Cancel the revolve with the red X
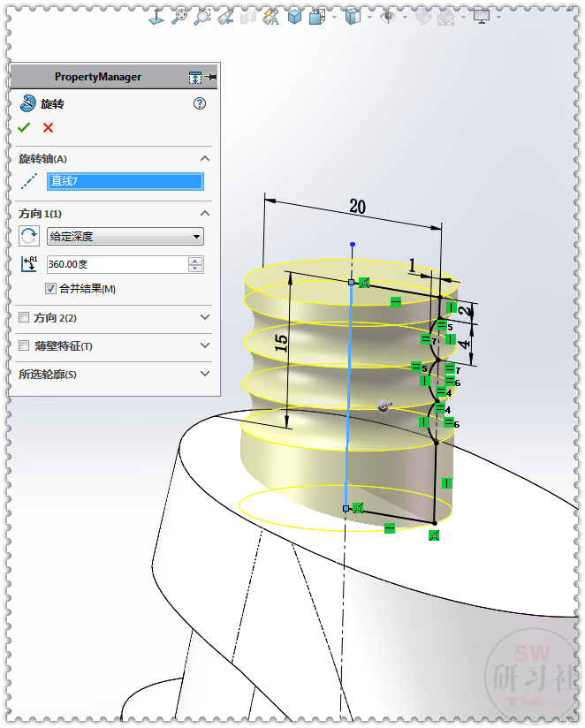Viewport: 585px width, 728px height. coord(48,128)
